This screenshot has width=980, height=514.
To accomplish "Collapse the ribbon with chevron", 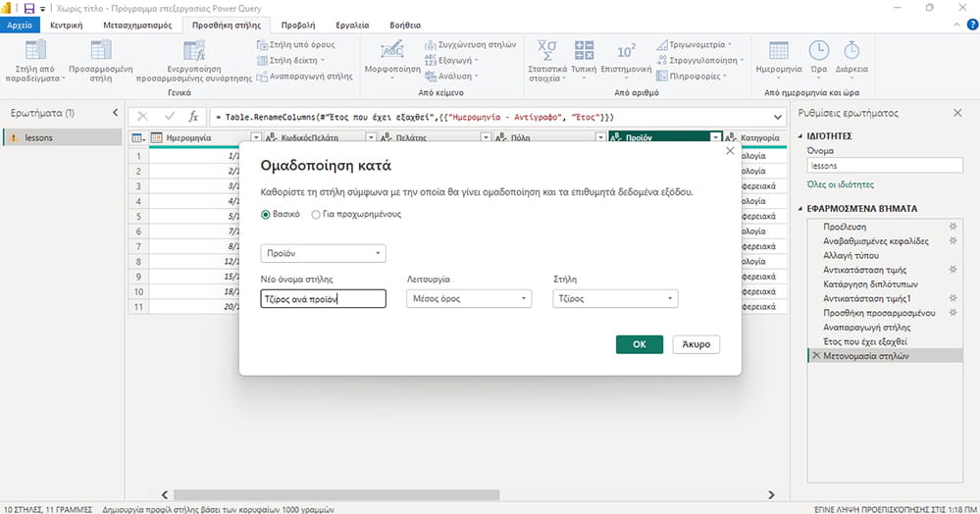I will [x=956, y=25].
